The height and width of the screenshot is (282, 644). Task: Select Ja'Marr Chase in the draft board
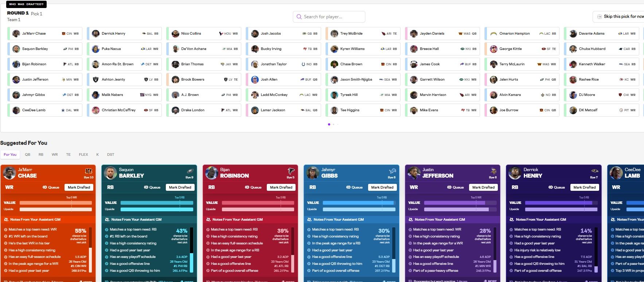click(x=45, y=34)
